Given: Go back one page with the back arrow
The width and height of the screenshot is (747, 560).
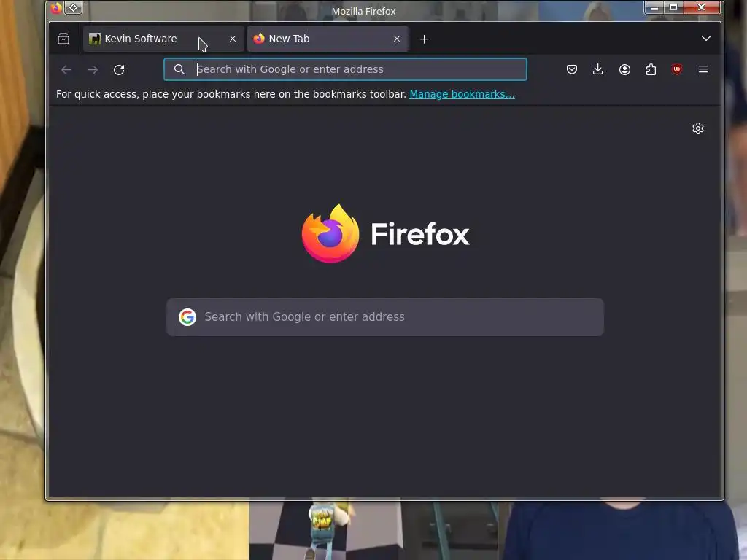Looking at the screenshot, I should click(x=66, y=69).
